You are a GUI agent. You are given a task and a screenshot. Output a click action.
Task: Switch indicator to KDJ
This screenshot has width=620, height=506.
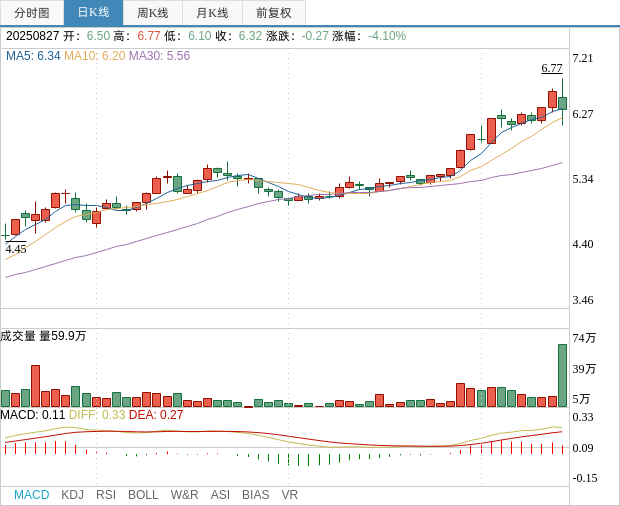click(72, 495)
